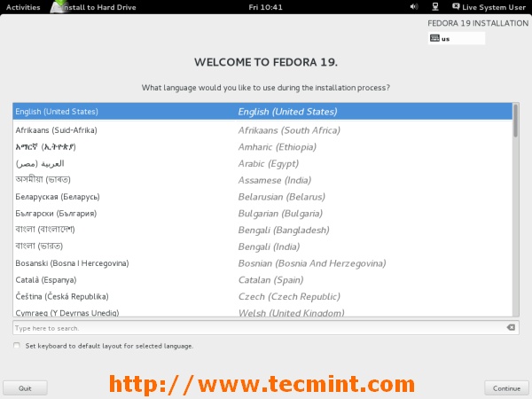Click the us keyboard layout indicator
The width and height of the screenshot is (532, 399).
457,38
